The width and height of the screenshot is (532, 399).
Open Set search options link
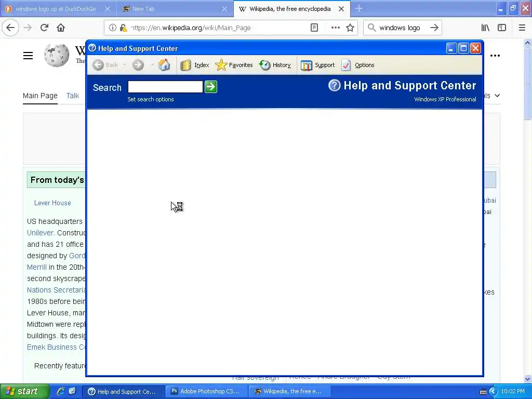[150, 99]
